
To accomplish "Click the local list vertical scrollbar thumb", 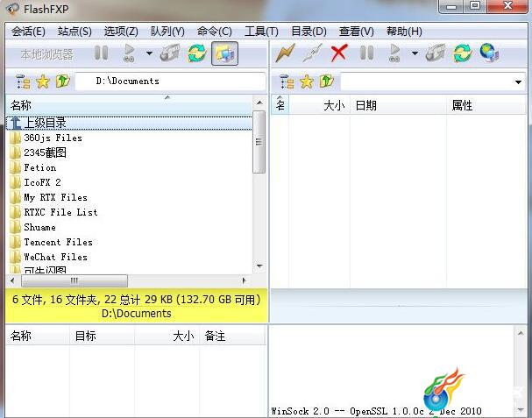I will pos(259,142).
